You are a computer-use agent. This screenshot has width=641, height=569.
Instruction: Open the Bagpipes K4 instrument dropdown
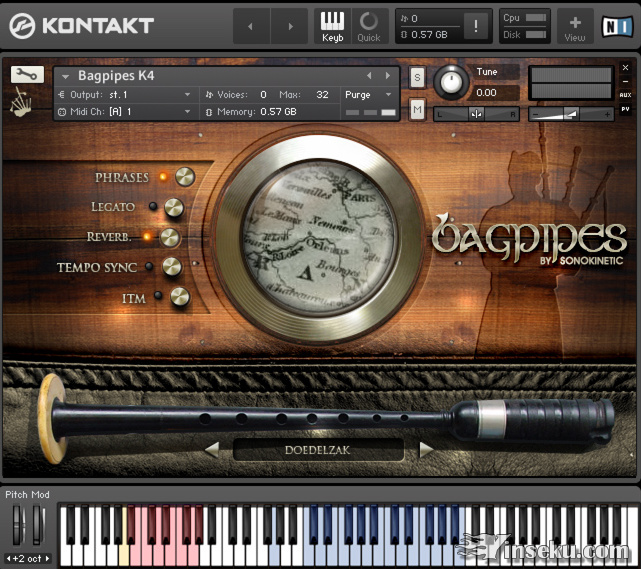[x=66, y=76]
